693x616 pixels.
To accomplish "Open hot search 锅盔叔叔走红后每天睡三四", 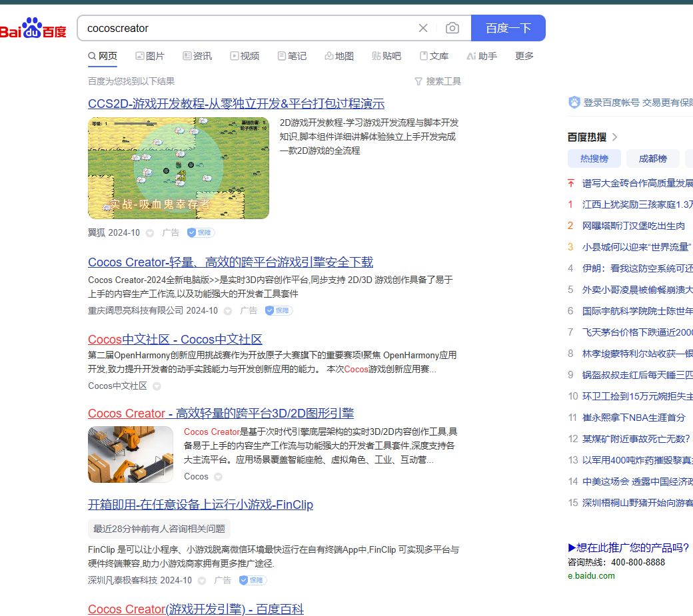I will click(x=637, y=375).
